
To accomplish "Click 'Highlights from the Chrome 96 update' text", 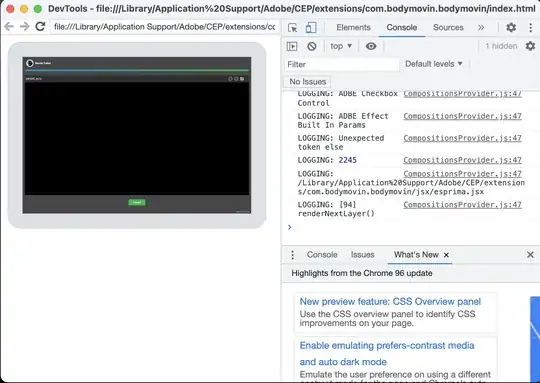I will [362, 273].
